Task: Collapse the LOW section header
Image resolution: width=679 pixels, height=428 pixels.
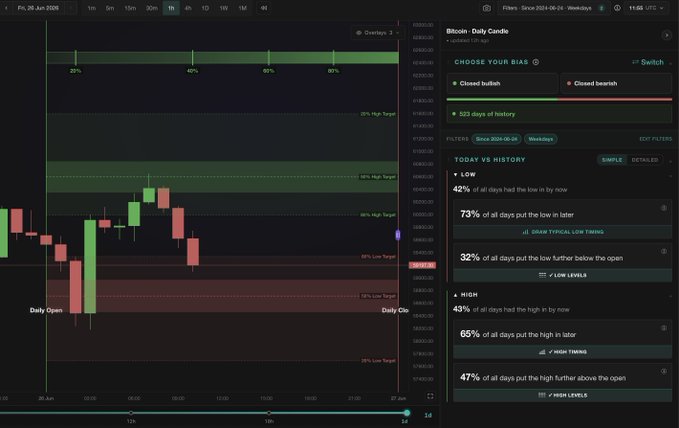Action: click(465, 174)
